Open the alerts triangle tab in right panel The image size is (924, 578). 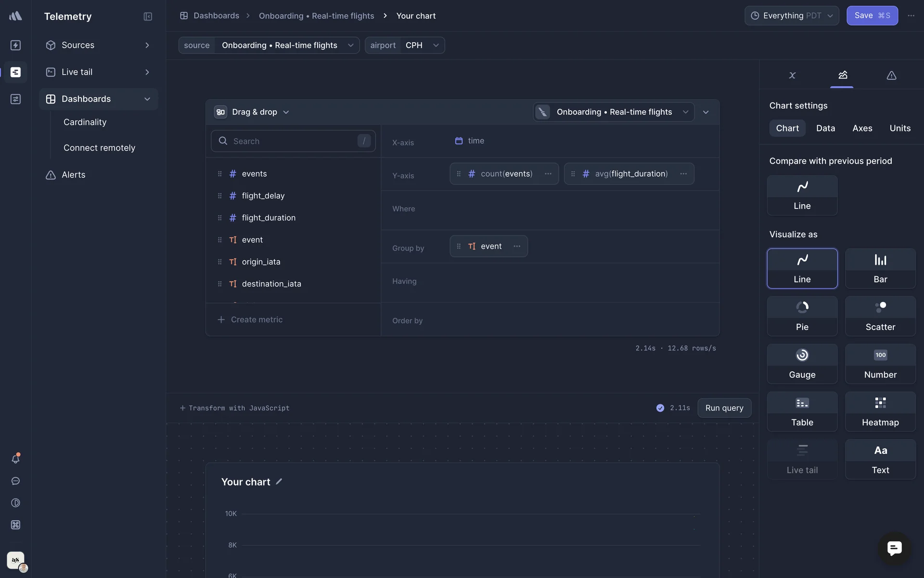tap(891, 75)
